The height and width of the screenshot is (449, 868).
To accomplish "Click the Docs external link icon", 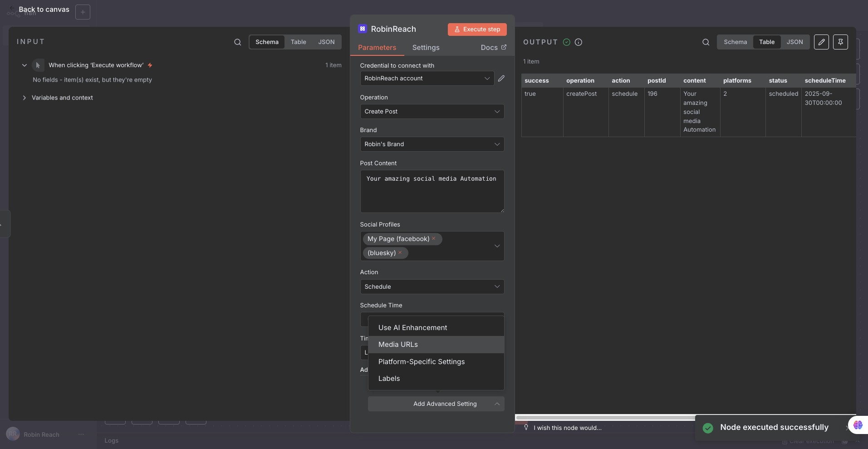I will pyautogui.click(x=504, y=47).
